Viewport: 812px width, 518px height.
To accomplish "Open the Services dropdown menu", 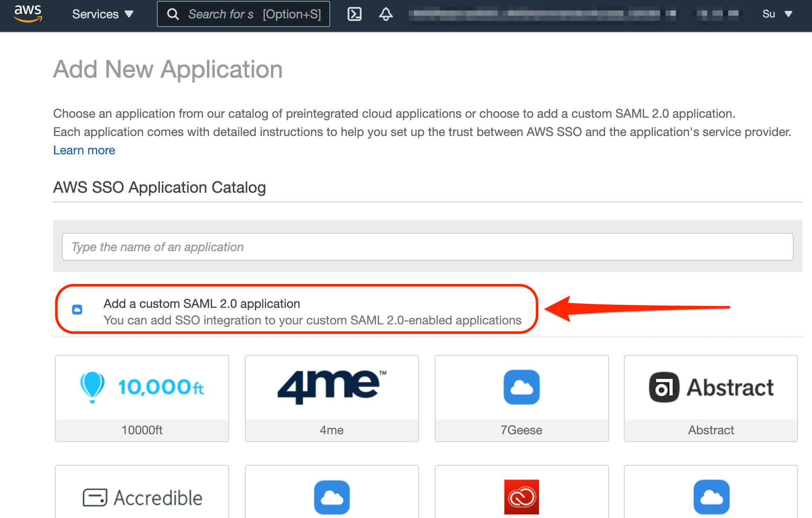I will point(103,14).
